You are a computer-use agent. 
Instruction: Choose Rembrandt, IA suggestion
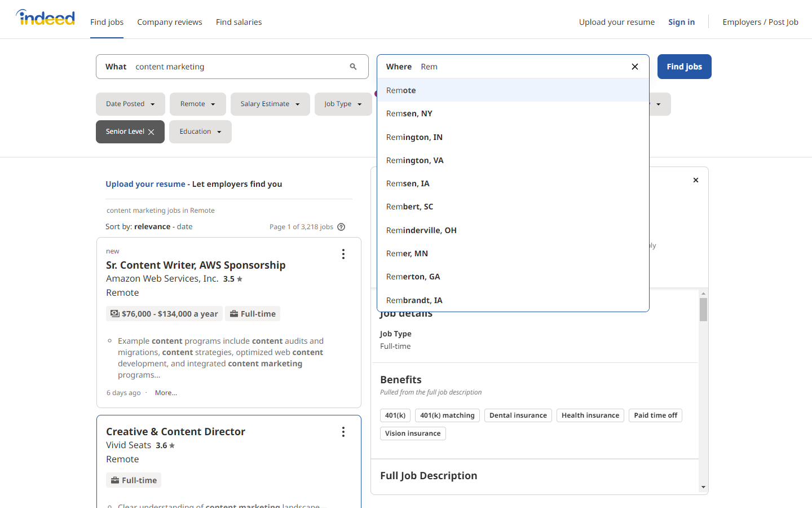pyautogui.click(x=513, y=300)
